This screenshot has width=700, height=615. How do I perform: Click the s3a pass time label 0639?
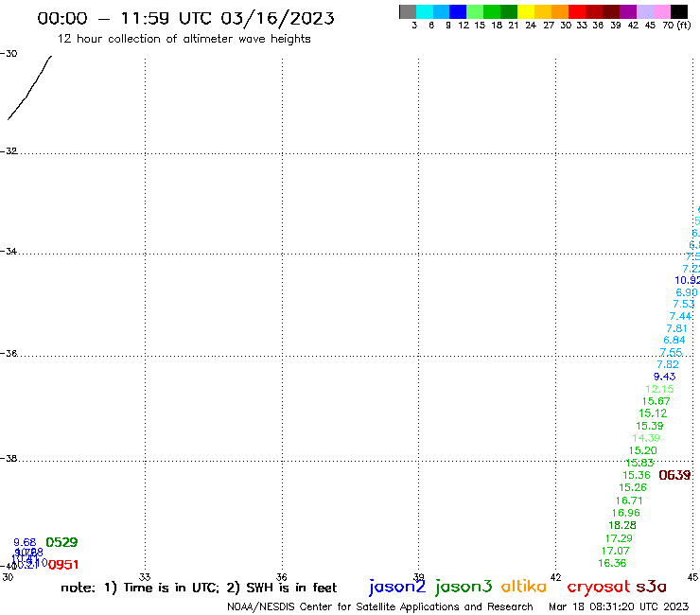click(x=674, y=475)
